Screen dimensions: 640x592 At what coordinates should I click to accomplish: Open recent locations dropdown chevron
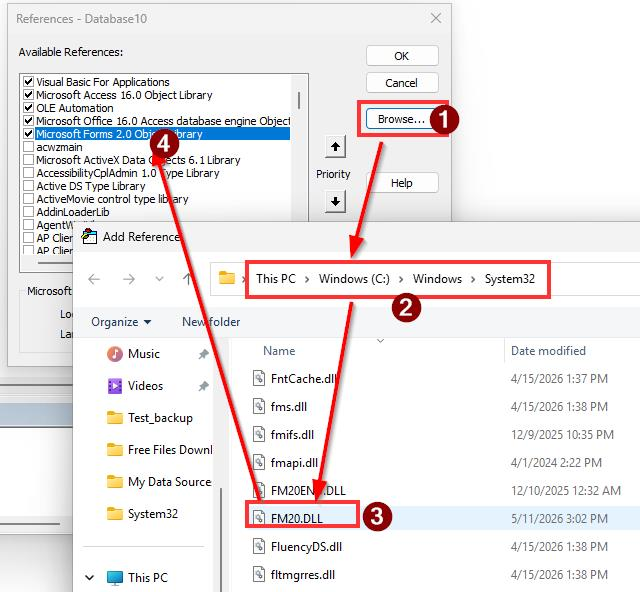160,279
